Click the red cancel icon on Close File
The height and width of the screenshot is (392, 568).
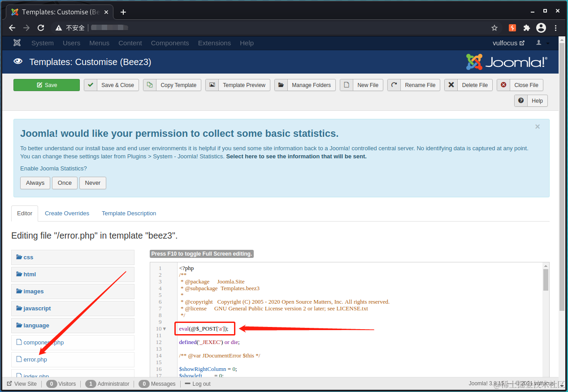click(503, 85)
